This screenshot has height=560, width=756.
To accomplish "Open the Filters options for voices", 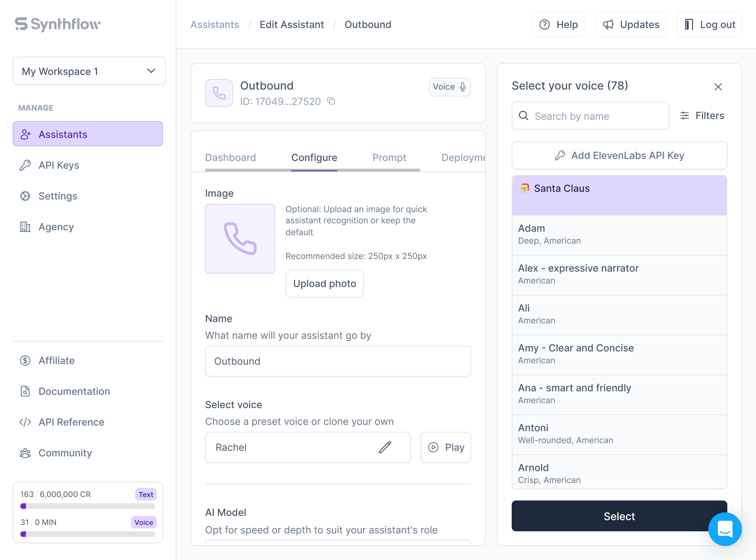I will pos(702,116).
